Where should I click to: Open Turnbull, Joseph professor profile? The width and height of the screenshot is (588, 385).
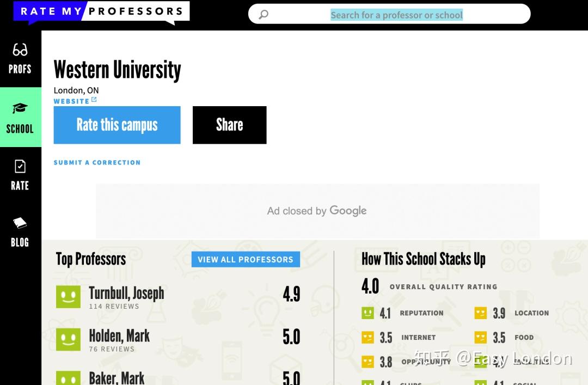126,294
